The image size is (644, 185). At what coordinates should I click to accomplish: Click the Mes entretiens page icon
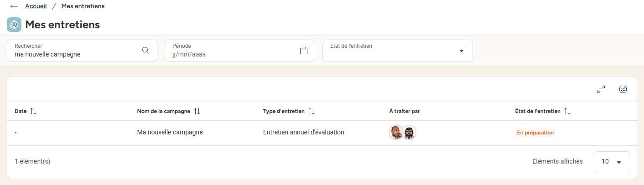tap(14, 25)
